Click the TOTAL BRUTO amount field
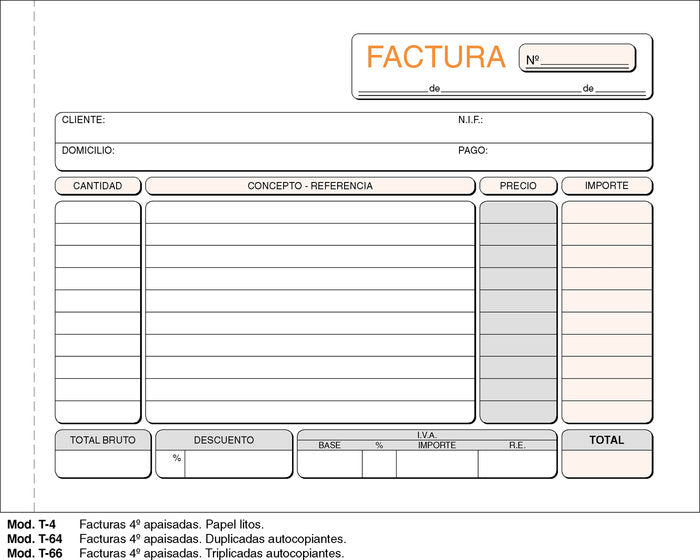700x560 pixels. pos(103,464)
